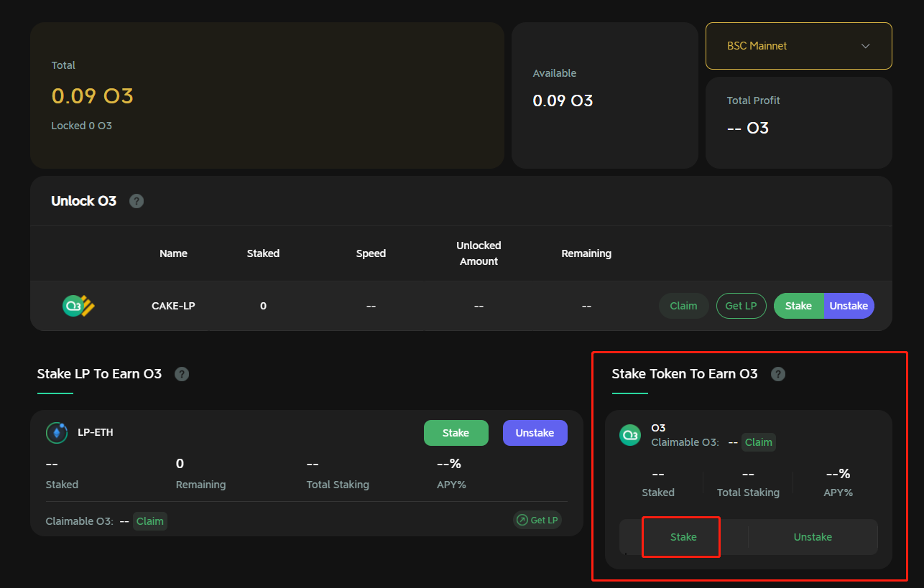Click the O3 card Staked label
The image size is (924, 588).
(658, 493)
